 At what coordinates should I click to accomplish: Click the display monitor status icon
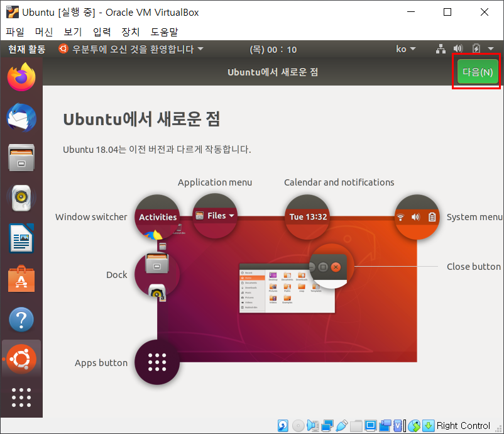(x=370, y=426)
